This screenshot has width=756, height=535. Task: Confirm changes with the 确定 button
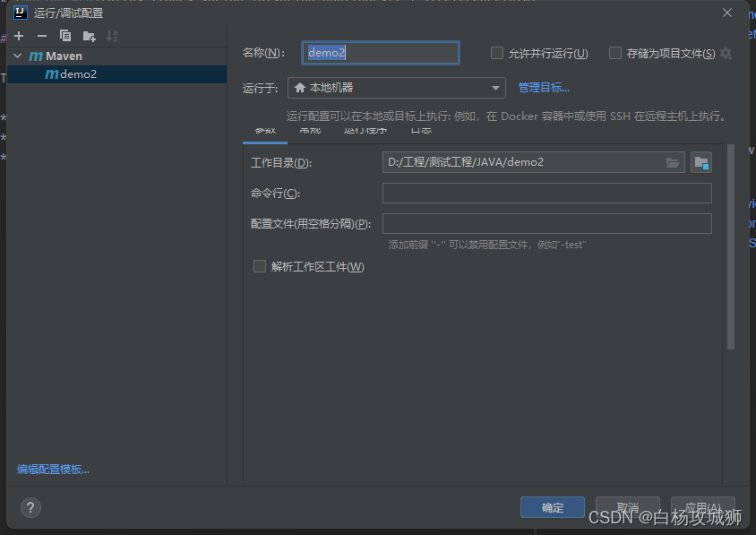(552, 507)
